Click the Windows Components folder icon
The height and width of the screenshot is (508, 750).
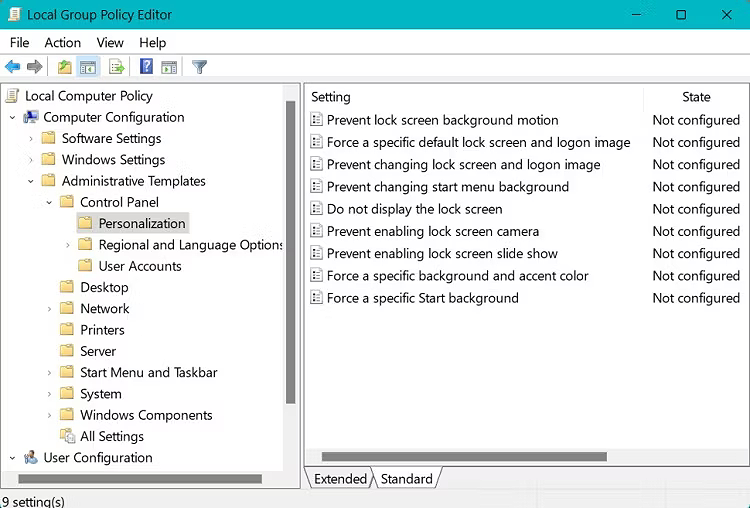click(x=67, y=414)
